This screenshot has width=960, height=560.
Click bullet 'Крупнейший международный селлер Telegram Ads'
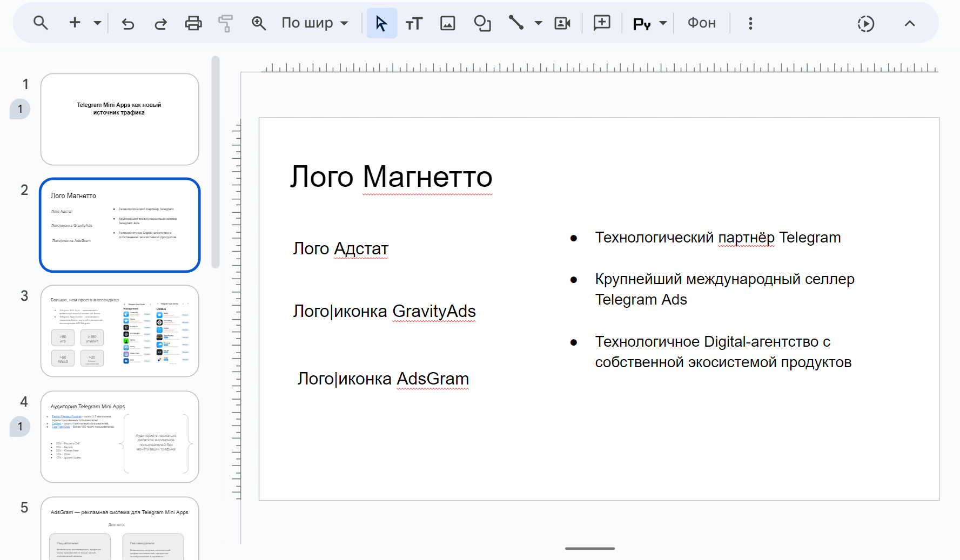tap(725, 289)
